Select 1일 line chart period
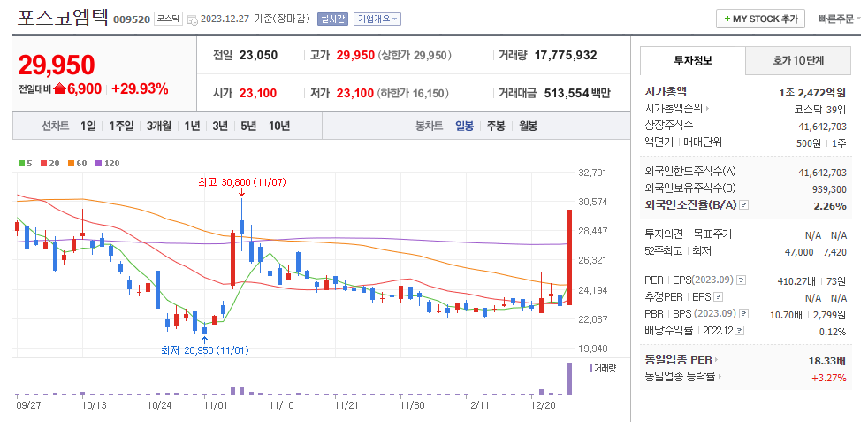 pos(88,127)
